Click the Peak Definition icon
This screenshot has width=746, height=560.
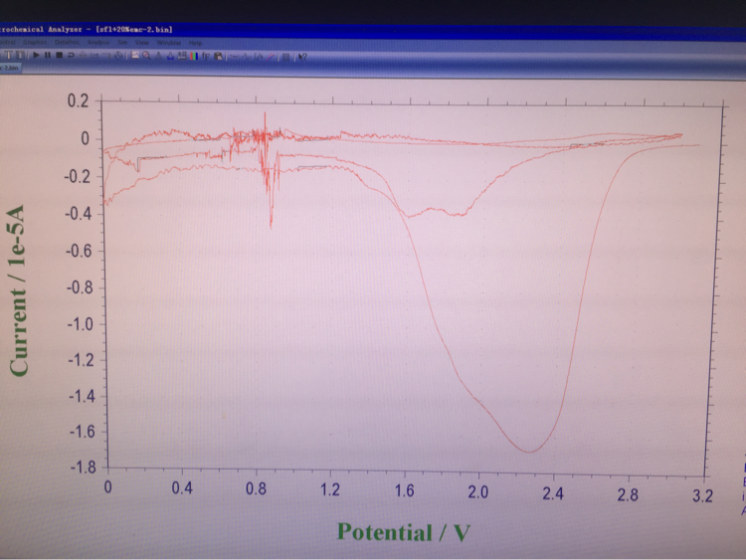coord(170,56)
